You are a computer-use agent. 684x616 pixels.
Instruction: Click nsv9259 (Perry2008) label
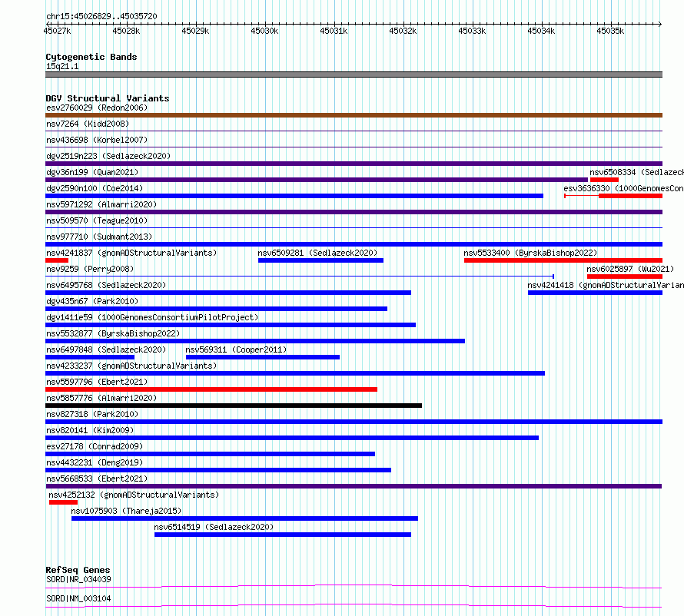pos(90,269)
